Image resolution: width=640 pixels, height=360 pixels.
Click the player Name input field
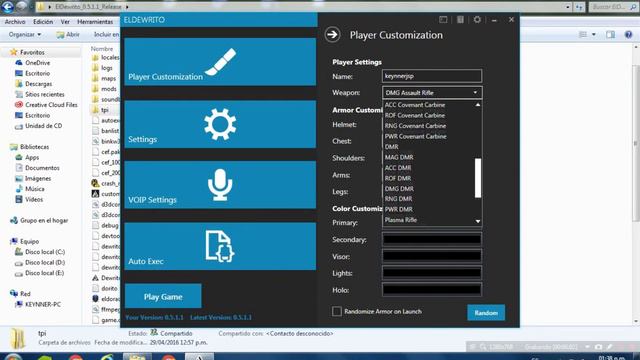coord(432,76)
